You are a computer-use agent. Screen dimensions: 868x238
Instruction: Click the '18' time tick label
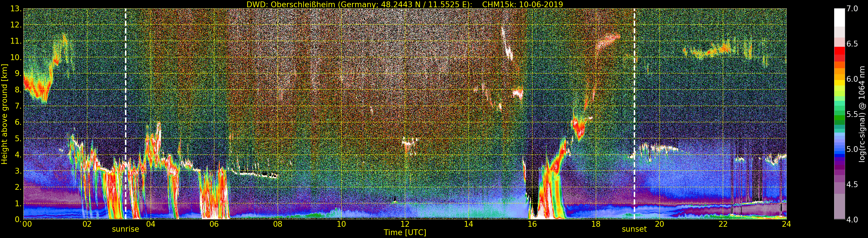pos(596,224)
